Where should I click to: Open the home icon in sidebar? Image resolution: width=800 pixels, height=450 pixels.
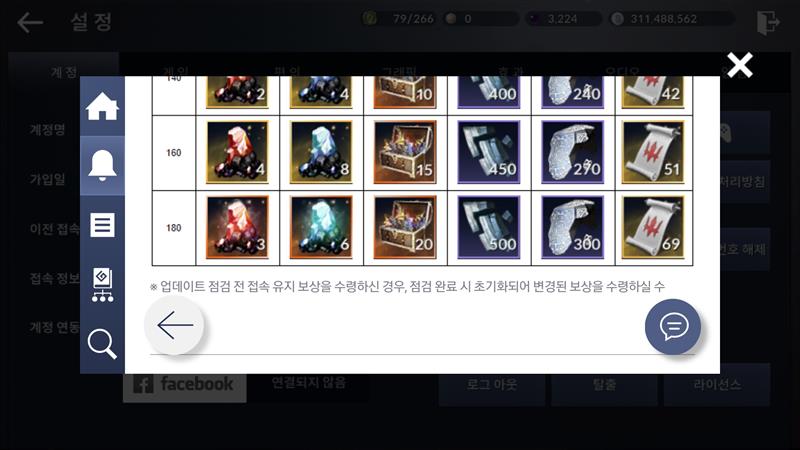click(x=102, y=107)
